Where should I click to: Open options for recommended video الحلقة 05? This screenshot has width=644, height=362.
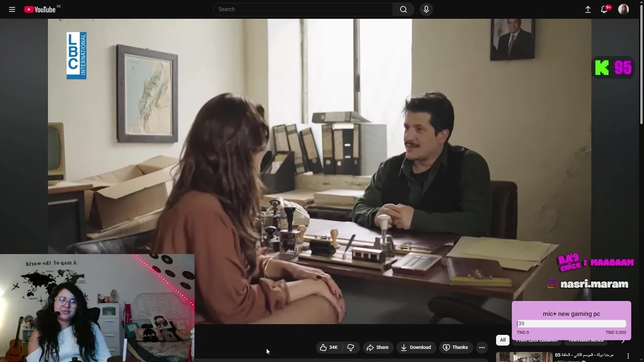click(628, 356)
